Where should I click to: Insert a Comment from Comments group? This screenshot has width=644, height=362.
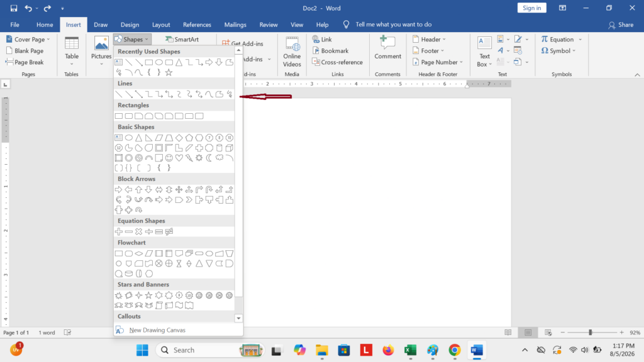[387, 48]
